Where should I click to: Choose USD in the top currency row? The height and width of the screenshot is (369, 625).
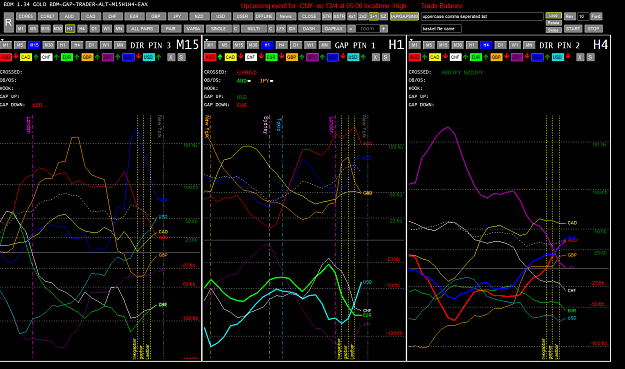220,16
